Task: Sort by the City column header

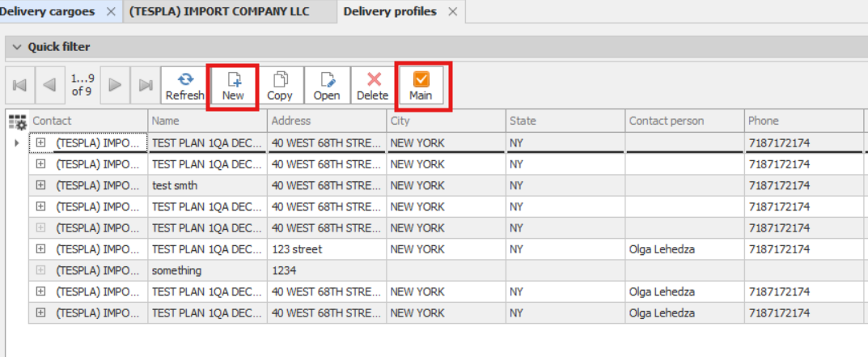Action: coord(445,121)
